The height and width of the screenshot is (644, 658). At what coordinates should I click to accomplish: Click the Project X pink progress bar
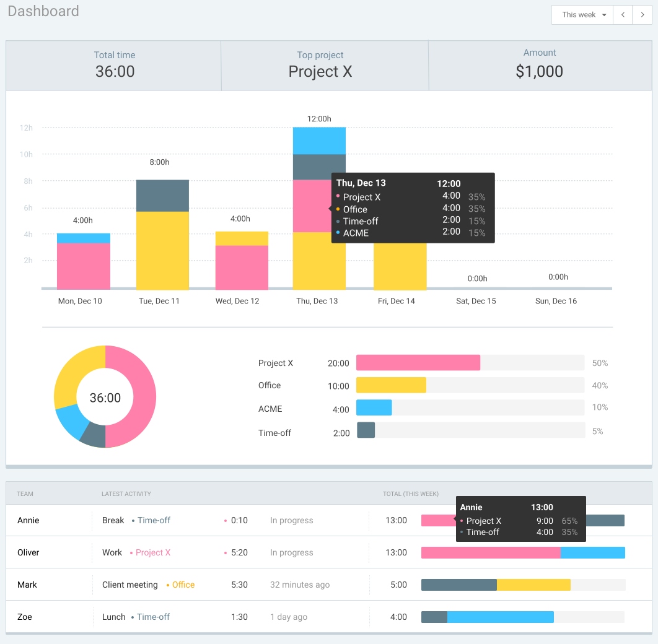pos(418,363)
